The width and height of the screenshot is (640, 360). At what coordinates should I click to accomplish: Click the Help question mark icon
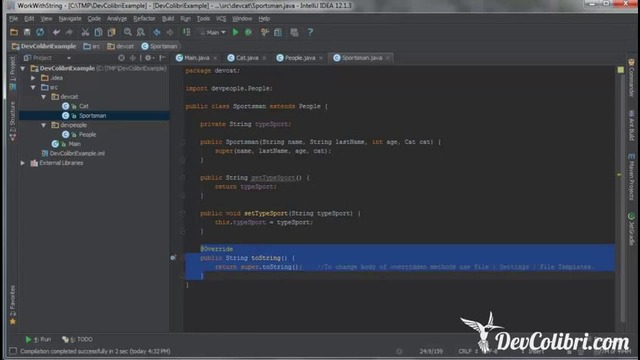tap(310, 32)
